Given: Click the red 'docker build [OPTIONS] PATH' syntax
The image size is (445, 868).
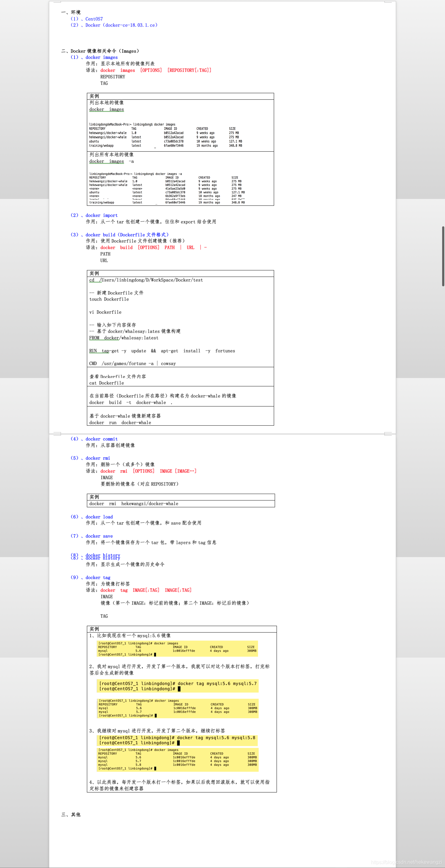Looking at the screenshot, I should (154, 247).
